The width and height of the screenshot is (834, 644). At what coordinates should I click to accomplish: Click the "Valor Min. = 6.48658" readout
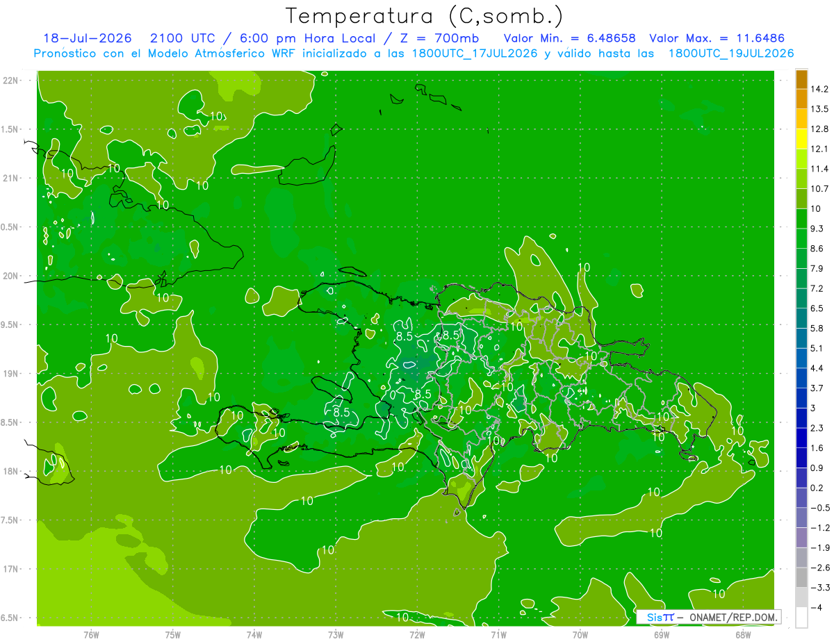point(569,39)
